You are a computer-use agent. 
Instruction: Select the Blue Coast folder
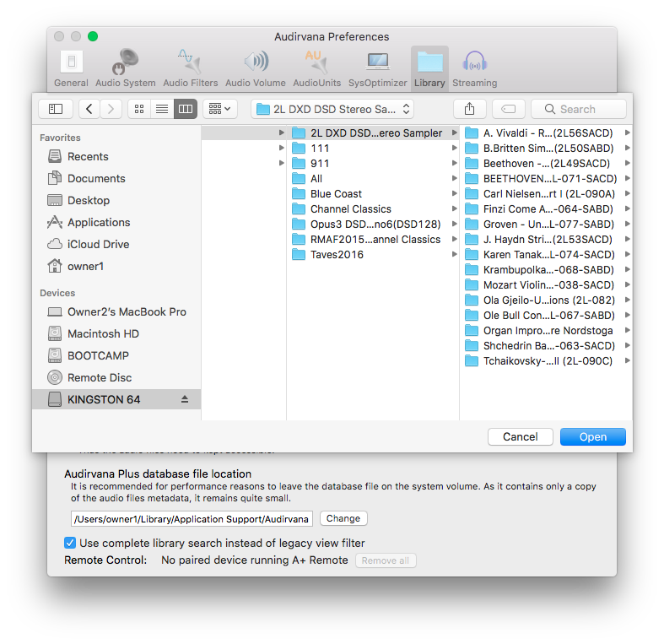tap(373, 194)
